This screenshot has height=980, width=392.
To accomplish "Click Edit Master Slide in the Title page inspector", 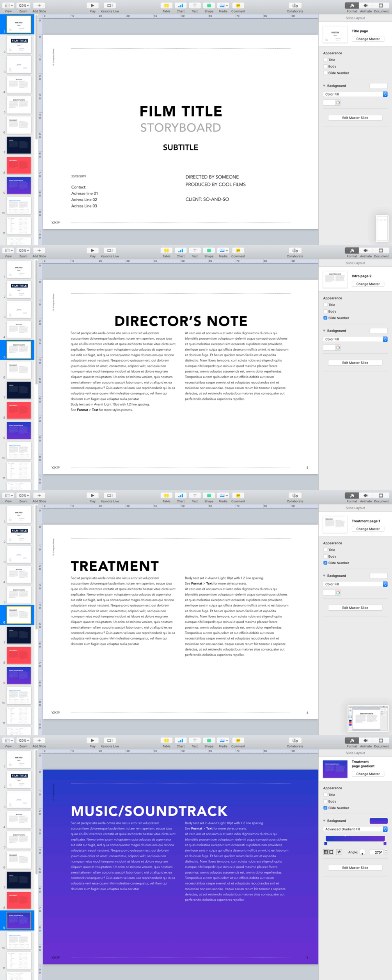I will point(355,118).
